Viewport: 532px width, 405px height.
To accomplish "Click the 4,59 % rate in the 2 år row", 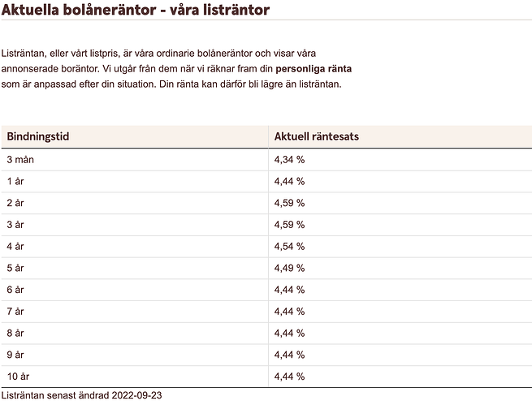I will 289,203.
